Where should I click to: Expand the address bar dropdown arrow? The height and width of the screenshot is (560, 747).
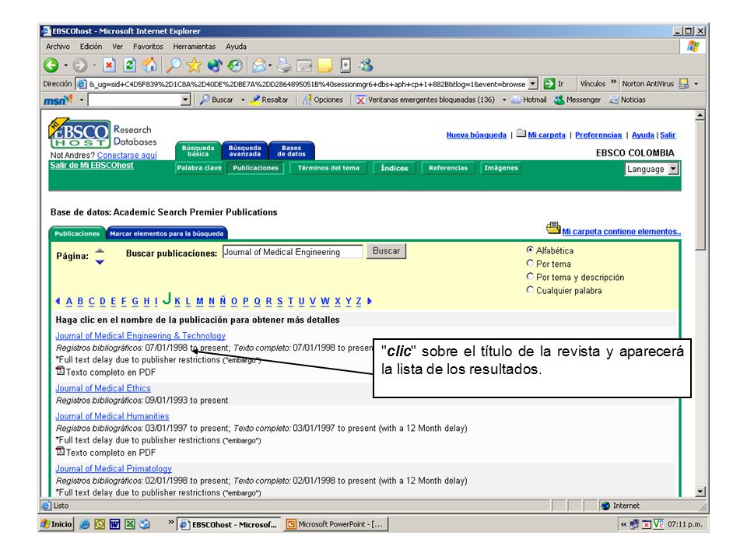point(533,84)
